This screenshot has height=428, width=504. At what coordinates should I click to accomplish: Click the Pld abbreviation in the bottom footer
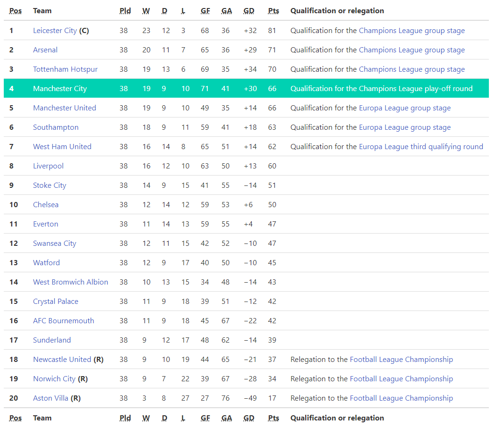[125, 418]
